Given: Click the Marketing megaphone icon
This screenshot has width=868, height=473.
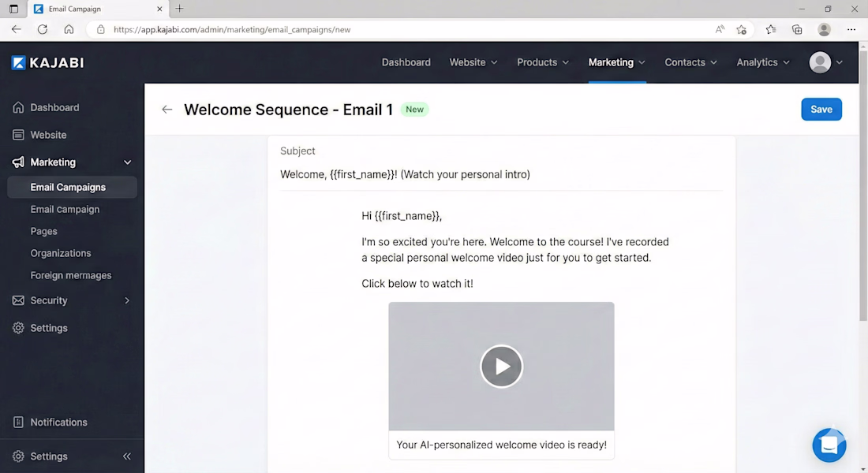Looking at the screenshot, I should pos(18,162).
